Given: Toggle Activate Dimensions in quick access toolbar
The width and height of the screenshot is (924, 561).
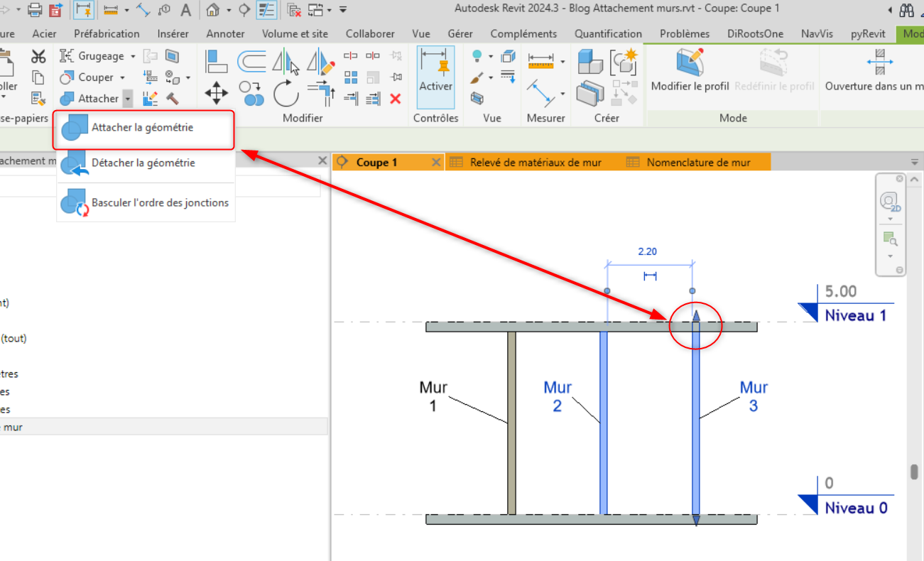Looking at the screenshot, I should pos(84,10).
